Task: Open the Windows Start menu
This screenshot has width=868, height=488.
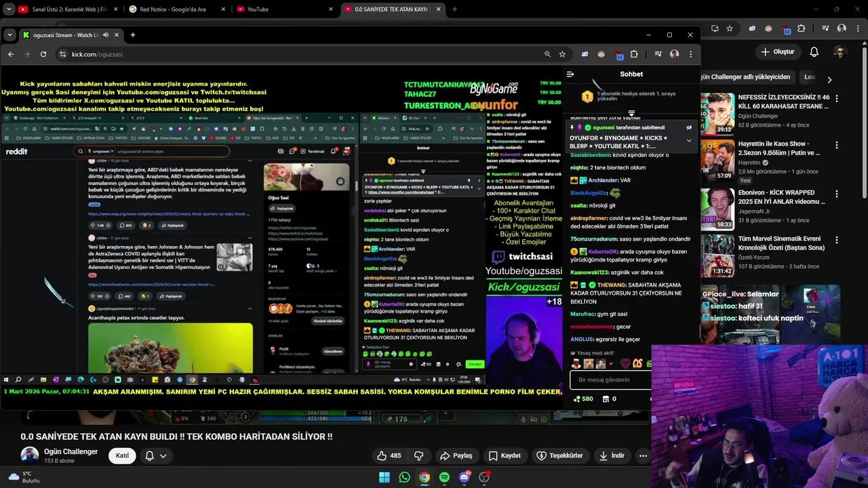Action: pos(384,477)
